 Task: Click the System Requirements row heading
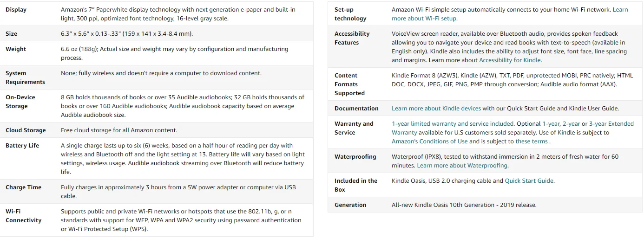tap(25, 77)
